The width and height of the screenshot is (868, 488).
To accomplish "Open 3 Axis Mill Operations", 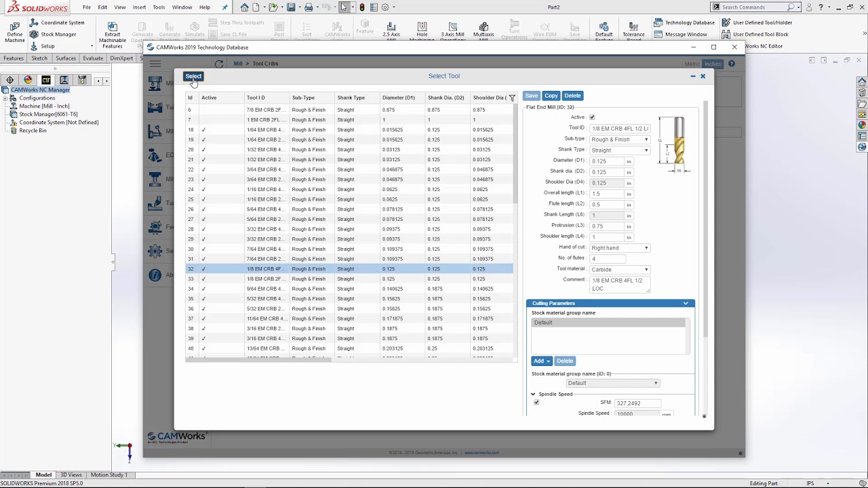I will tap(452, 31).
